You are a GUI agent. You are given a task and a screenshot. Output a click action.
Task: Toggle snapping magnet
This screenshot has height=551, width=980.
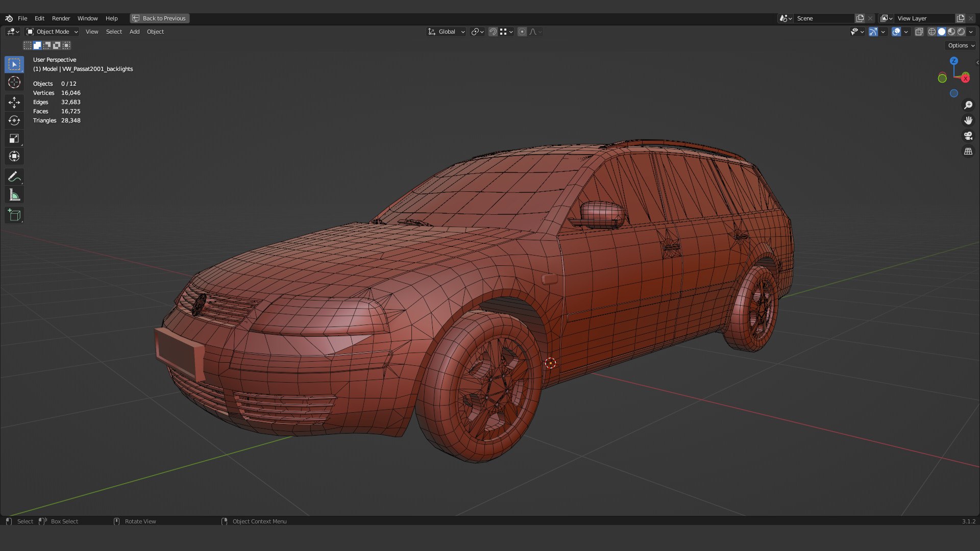pos(493,32)
